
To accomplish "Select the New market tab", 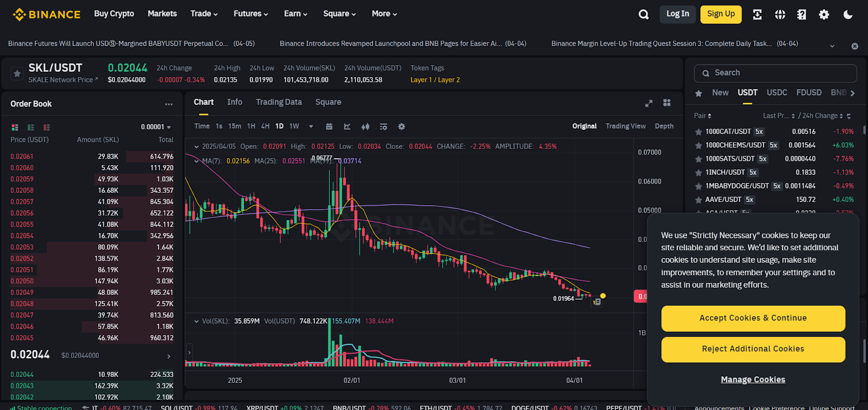I will [x=720, y=93].
